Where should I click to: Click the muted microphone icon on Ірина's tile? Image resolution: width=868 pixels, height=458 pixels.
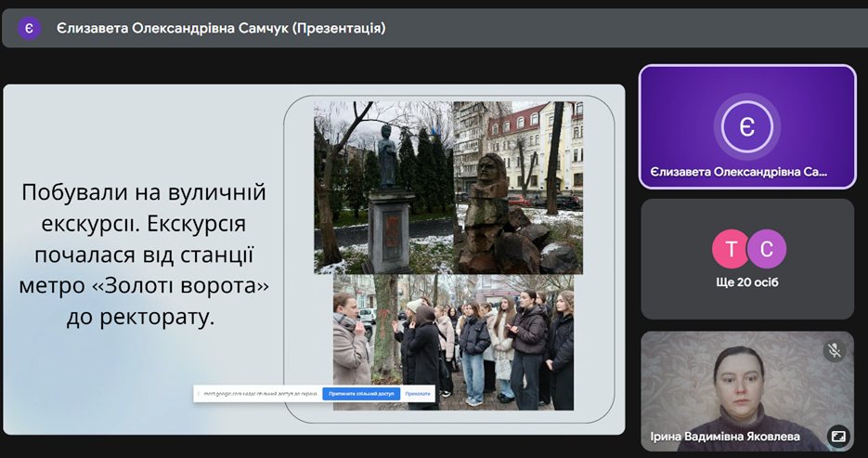(835, 350)
